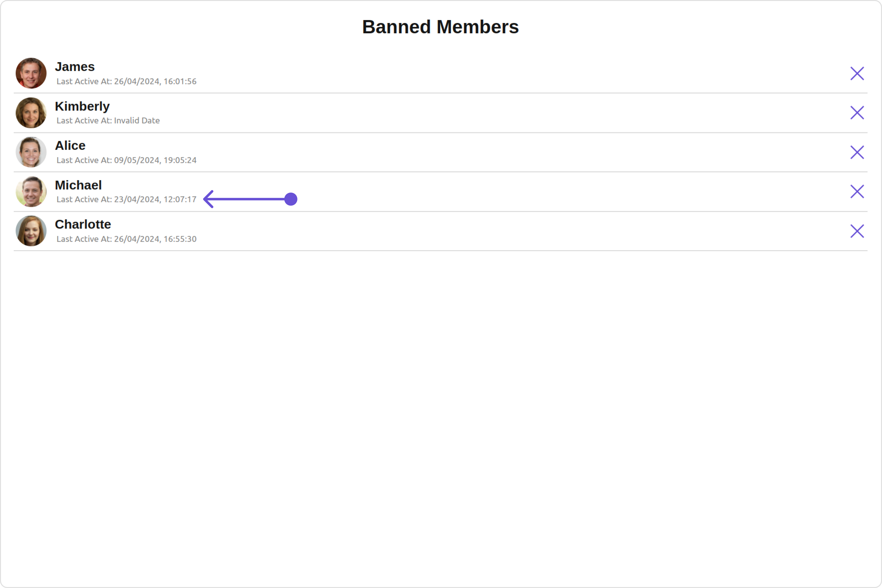Click the Banned Members heading
The width and height of the screenshot is (882, 588).
(440, 27)
